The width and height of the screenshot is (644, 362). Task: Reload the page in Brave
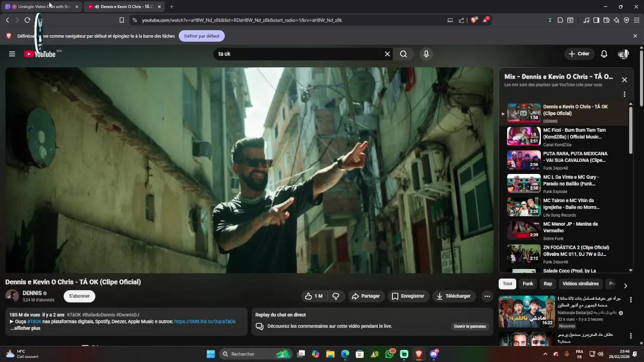[27, 20]
